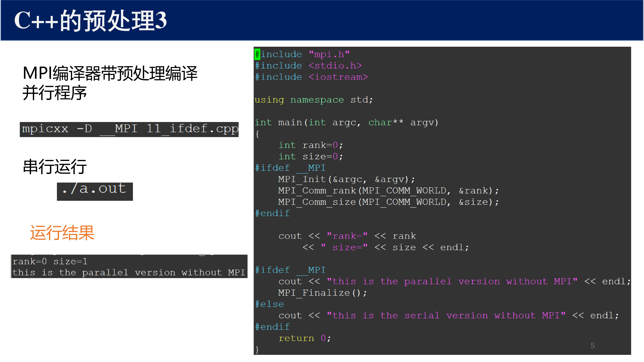Click the line '#include <iostream>'
644x362 pixels.
click(311, 77)
